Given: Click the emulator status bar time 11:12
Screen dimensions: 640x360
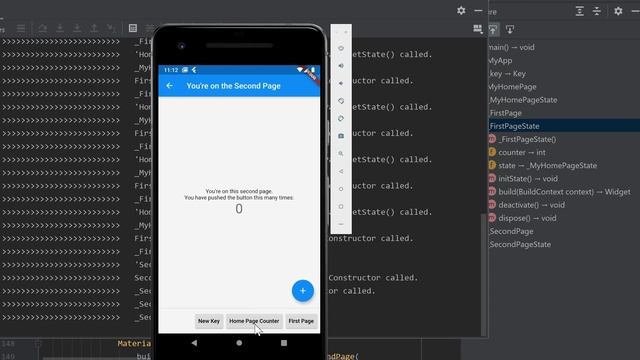Looking at the screenshot, I should coord(171,70).
